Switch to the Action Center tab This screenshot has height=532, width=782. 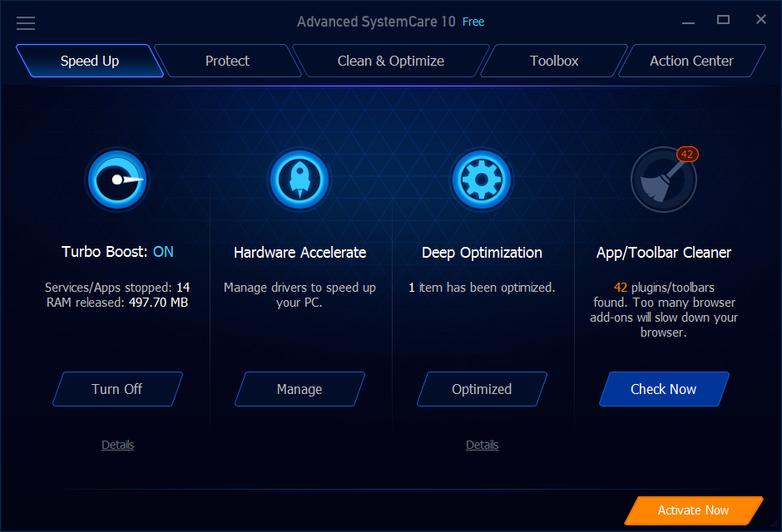pyautogui.click(x=691, y=61)
